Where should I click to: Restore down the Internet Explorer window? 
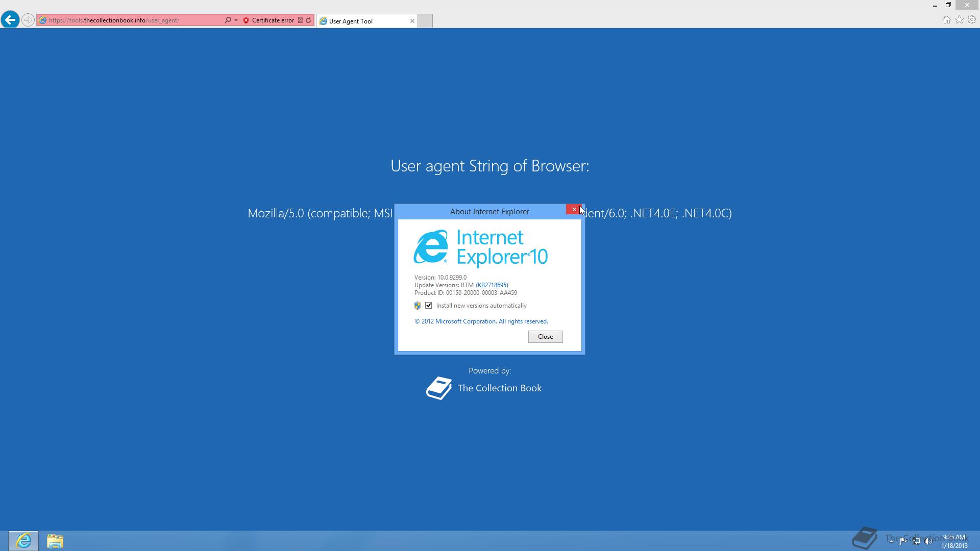pyautogui.click(x=948, y=5)
